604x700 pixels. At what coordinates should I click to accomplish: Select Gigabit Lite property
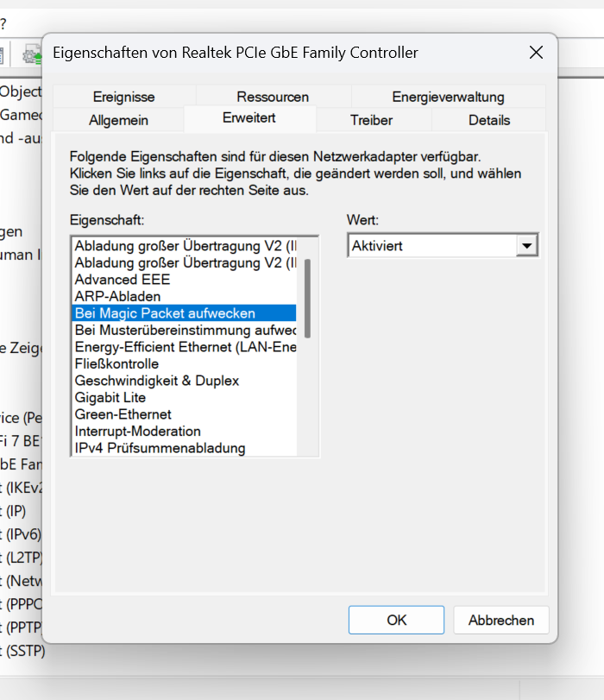pos(185,397)
